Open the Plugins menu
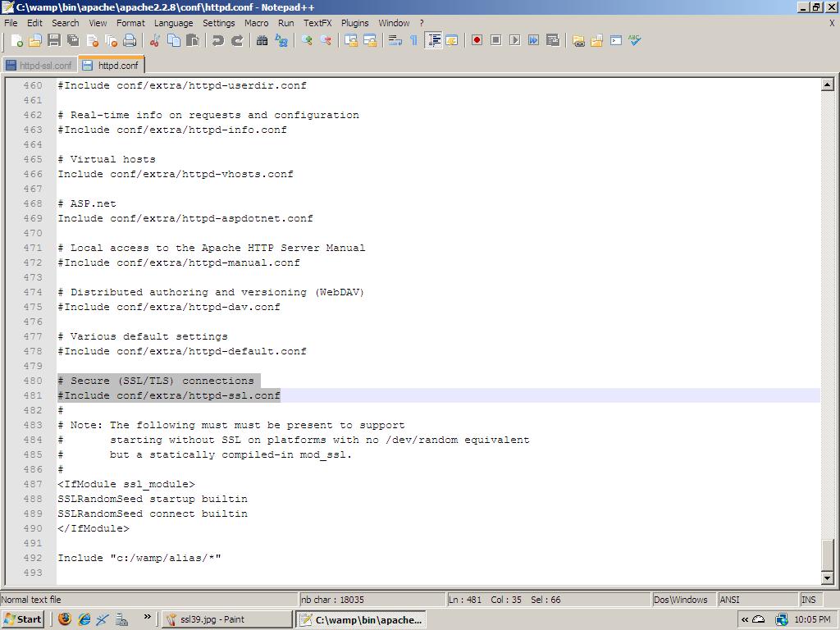The height and width of the screenshot is (630, 840). [x=354, y=23]
